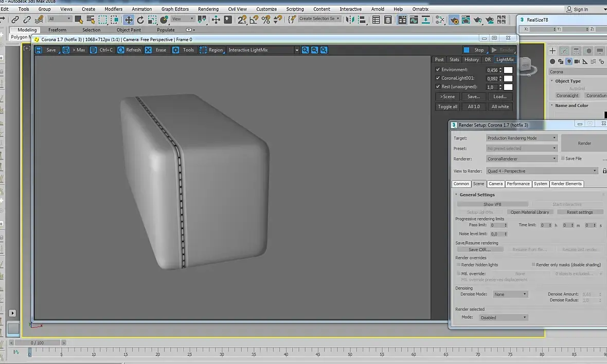This screenshot has width=607, height=364.
Task: Click the Environment color swatch
Action: click(x=508, y=70)
